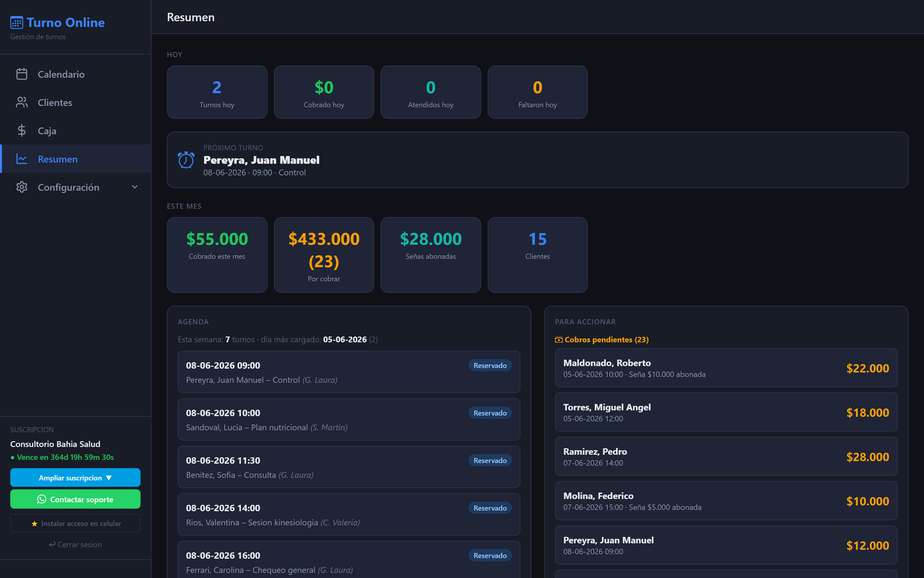
Task: Open the 14:00 Rios, Valentina appointment
Action: pyautogui.click(x=349, y=514)
